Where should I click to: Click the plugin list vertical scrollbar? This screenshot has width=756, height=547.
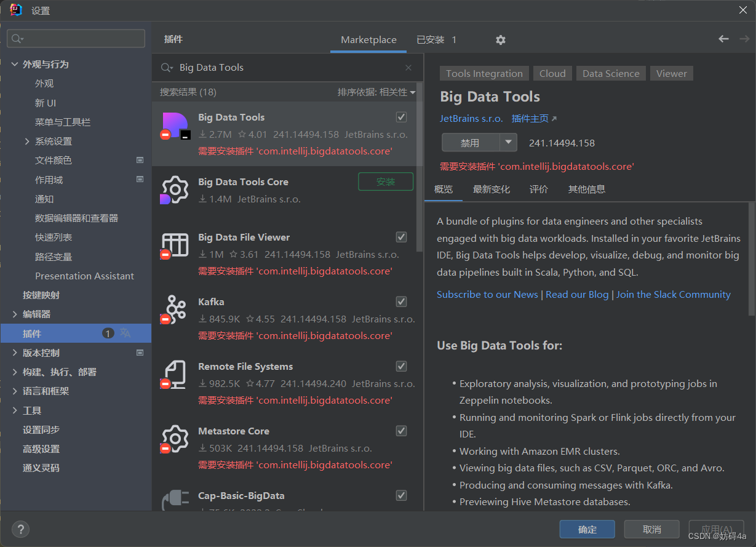click(420, 166)
